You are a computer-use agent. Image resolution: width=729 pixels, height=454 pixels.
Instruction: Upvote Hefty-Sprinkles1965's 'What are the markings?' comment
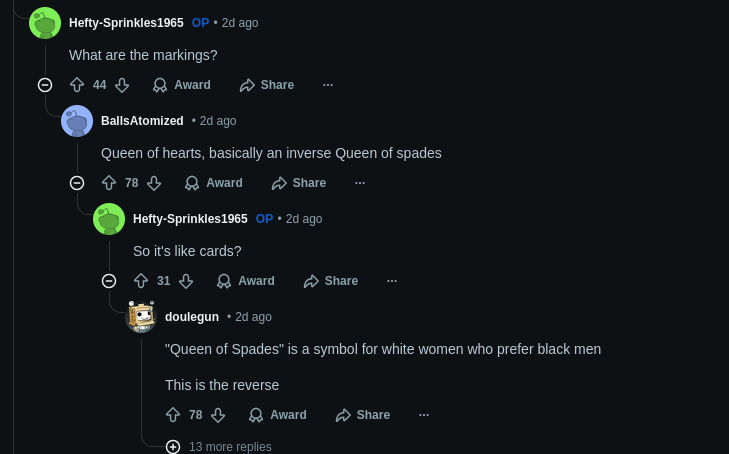(77, 85)
